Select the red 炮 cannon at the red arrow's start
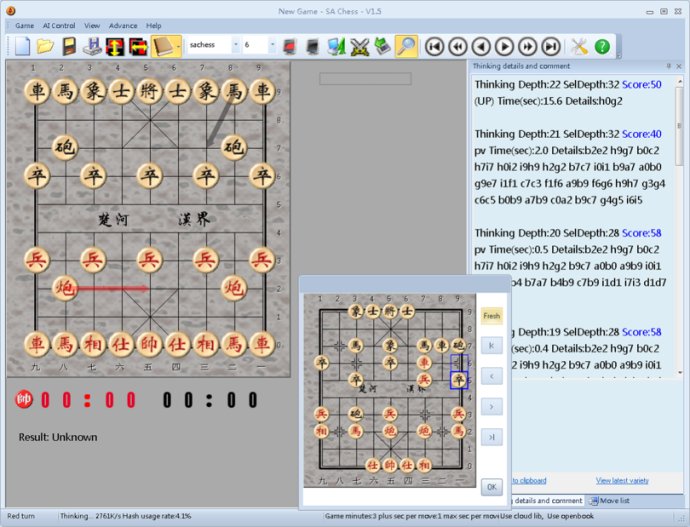The height and width of the screenshot is (527, 690). coord(65,289)
